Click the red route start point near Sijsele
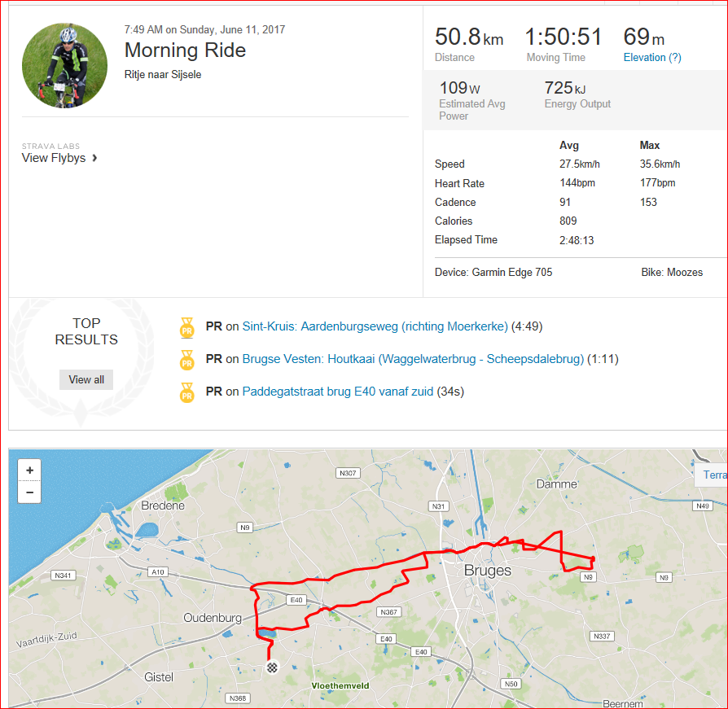 593,559
